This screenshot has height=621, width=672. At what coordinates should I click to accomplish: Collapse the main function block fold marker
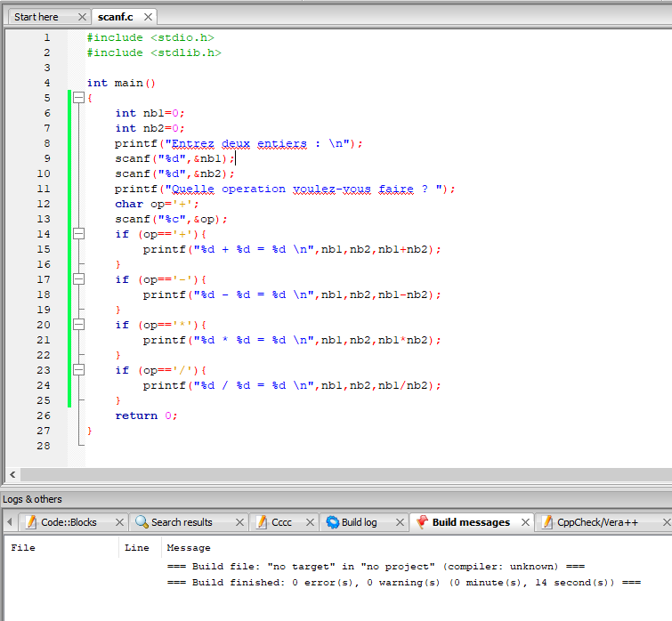point(78,98)
